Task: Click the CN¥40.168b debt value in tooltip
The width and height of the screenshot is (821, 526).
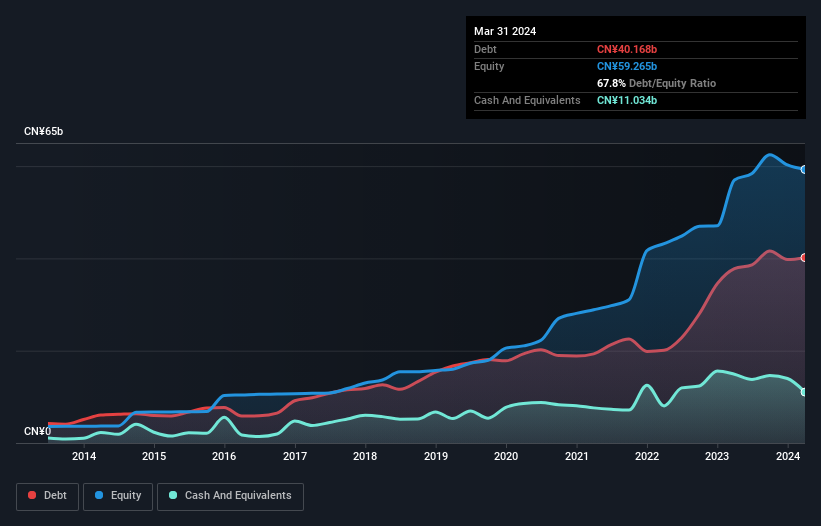Action: (627, 49)
